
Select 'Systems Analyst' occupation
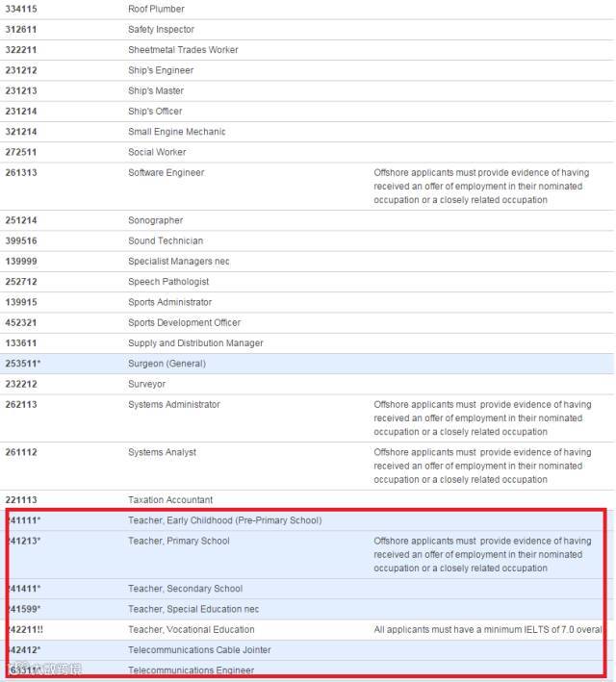(x=162, y=452)
